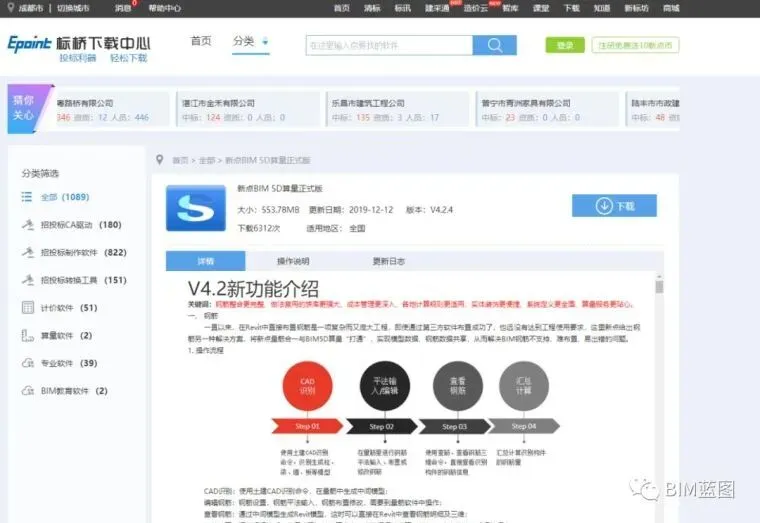This screenshot has height=523, width=760.
Task: Click the red Step 01 arrow
Action: 307,426
